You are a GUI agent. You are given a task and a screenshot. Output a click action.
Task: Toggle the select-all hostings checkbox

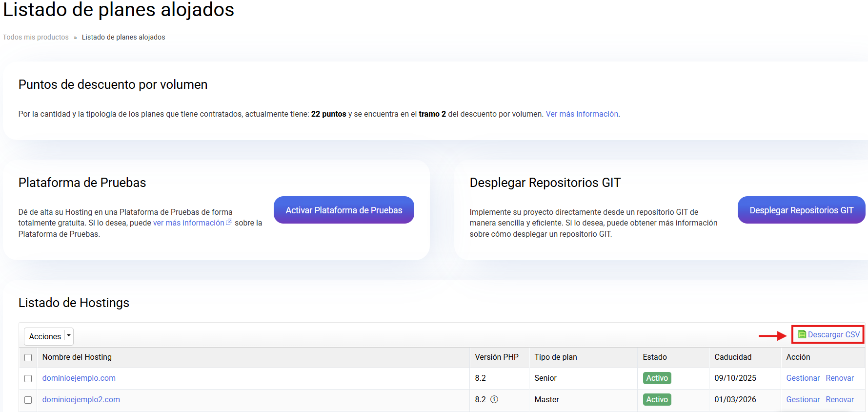coord(28,357)
